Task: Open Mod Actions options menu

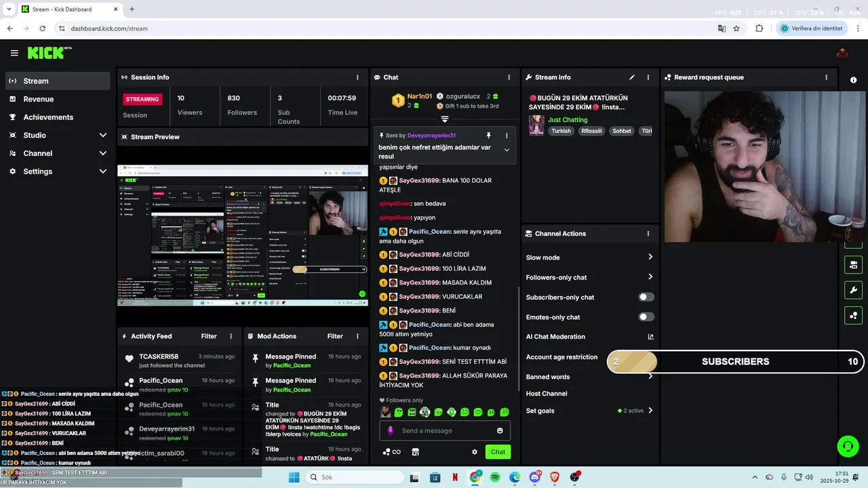Action: pyautogui.click(x=357, y=336)
